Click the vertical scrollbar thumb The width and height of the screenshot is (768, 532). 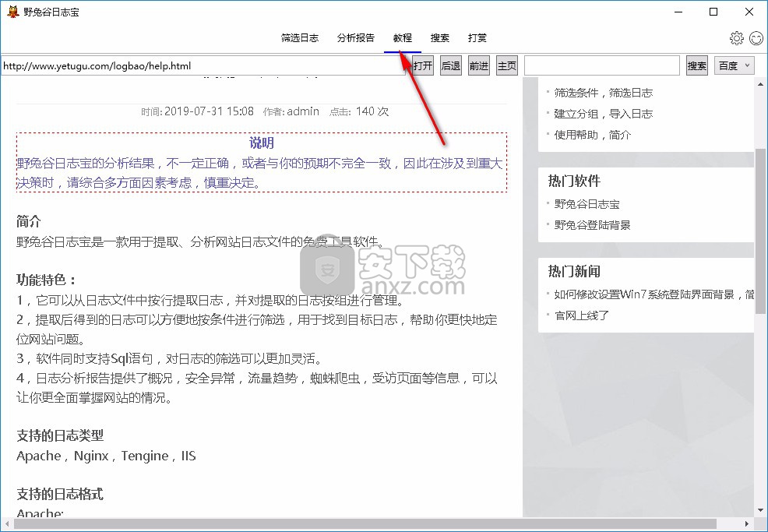point(760,231)
